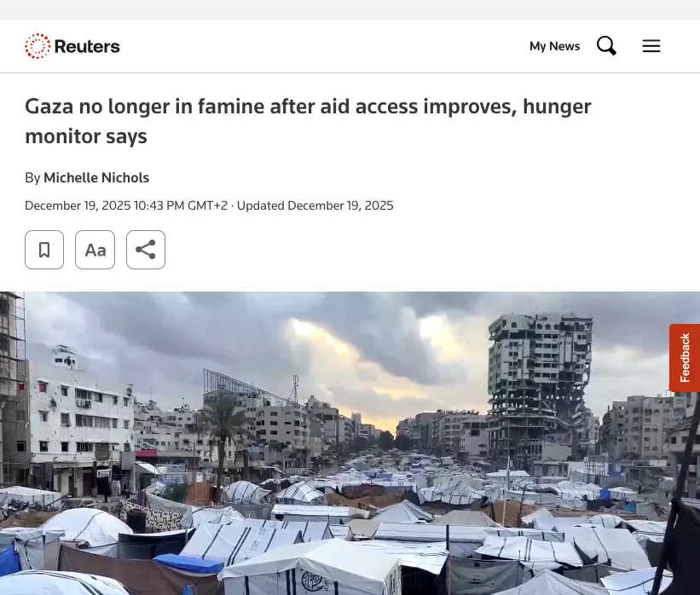Click the word 'By' before author name

32,177
